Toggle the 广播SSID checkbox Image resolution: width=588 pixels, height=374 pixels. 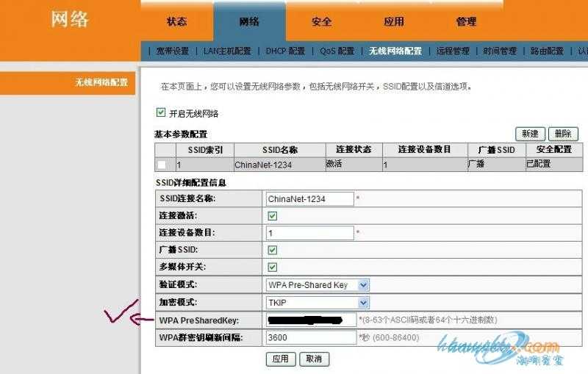pyautogui.click(x=273, y=250)
